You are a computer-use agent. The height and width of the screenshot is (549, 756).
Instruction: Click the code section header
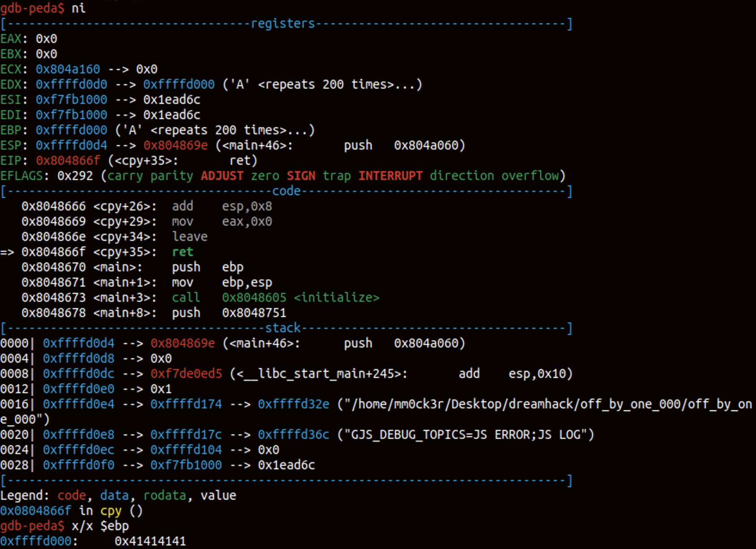coord(287,191)
